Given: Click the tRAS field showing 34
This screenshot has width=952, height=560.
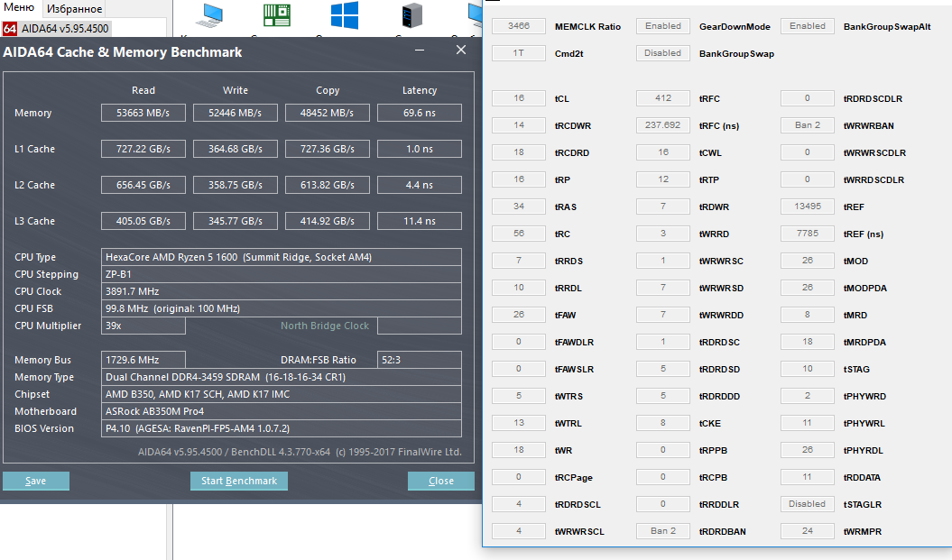Looking at the screenshot, I should (x=519, y=207).
